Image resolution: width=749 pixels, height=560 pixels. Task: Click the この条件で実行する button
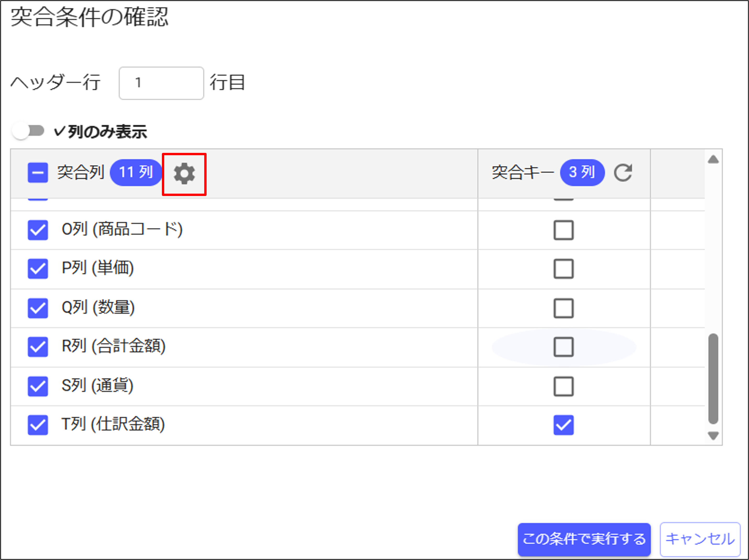tap(584, 539)
